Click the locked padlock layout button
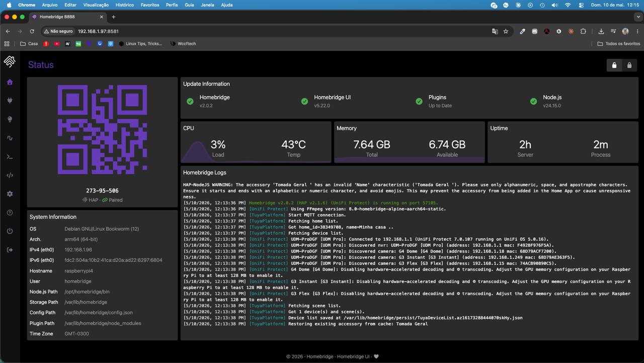Image resolution: width=644 pixels, height=363 pixels. (629, 65)
